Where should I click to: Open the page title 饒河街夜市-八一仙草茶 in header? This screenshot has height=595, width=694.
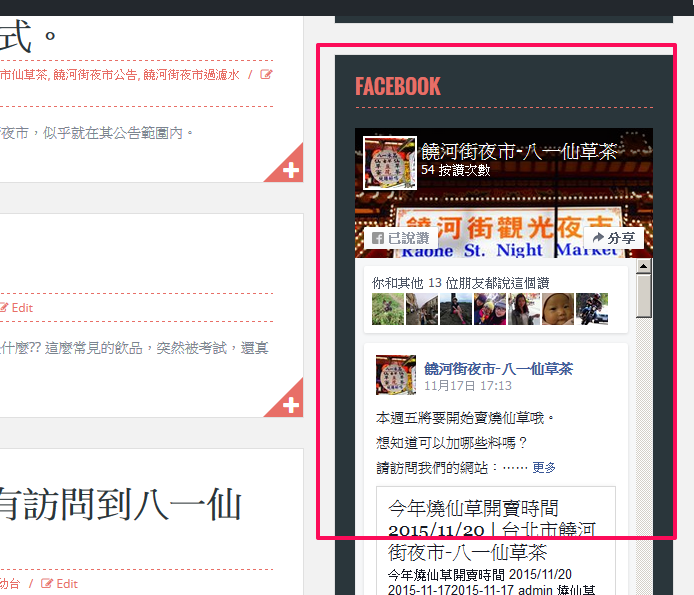pyautogui.click(x=518, y=151)
